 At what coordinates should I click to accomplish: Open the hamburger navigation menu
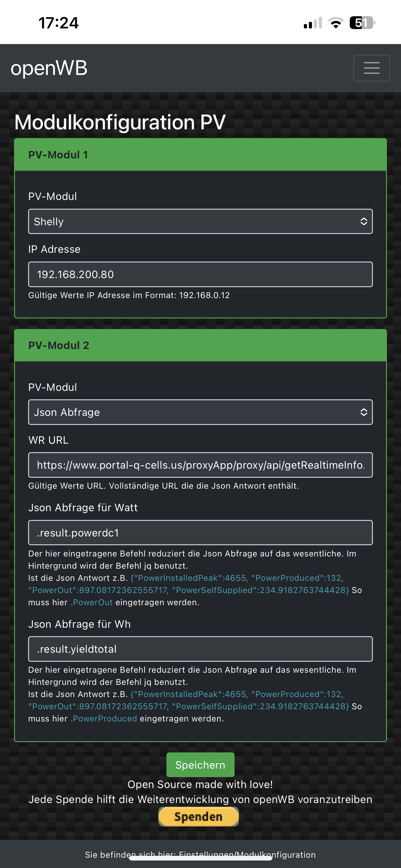(371, 68)
